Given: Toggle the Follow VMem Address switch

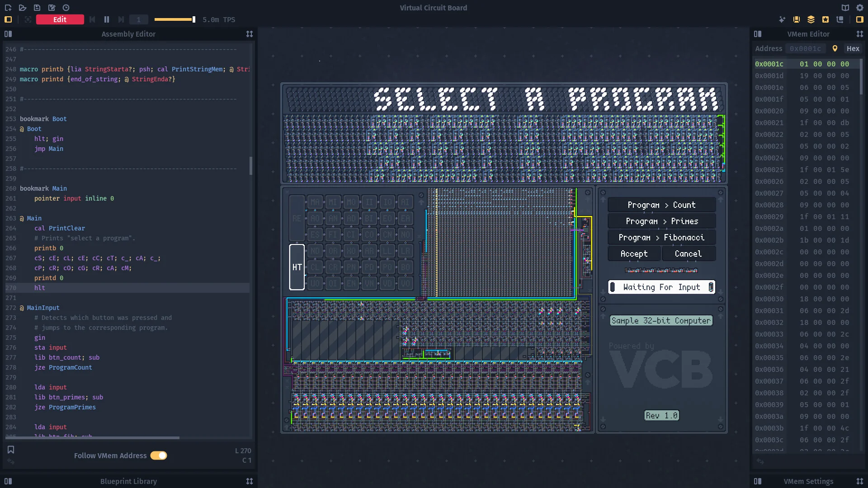Looking at the screenshot, I should click(x=159, y=455).
